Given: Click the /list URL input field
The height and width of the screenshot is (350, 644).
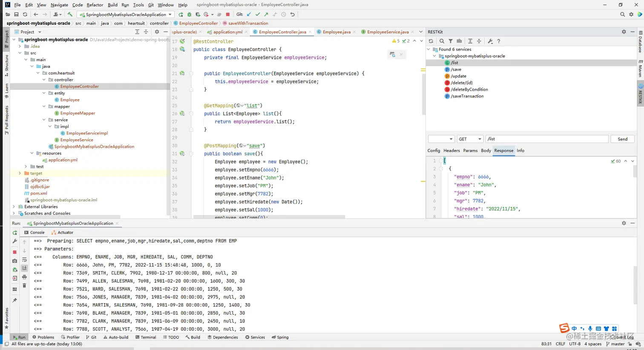Looking at the screenshot, I should point(546,139).
